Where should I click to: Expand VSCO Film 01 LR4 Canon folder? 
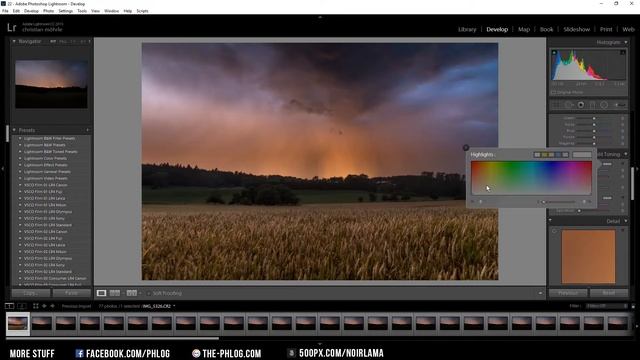pyautogui.click(x=20, y=185)
